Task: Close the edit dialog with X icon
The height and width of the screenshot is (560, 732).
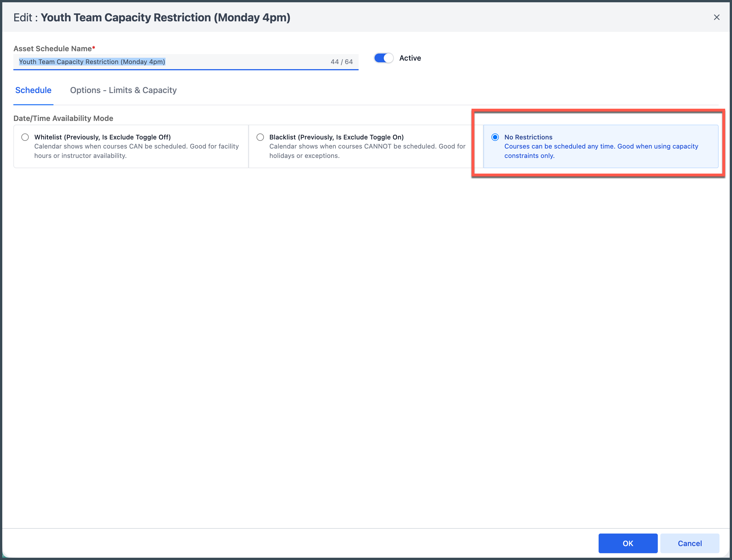Action: [x=716, y=17]
